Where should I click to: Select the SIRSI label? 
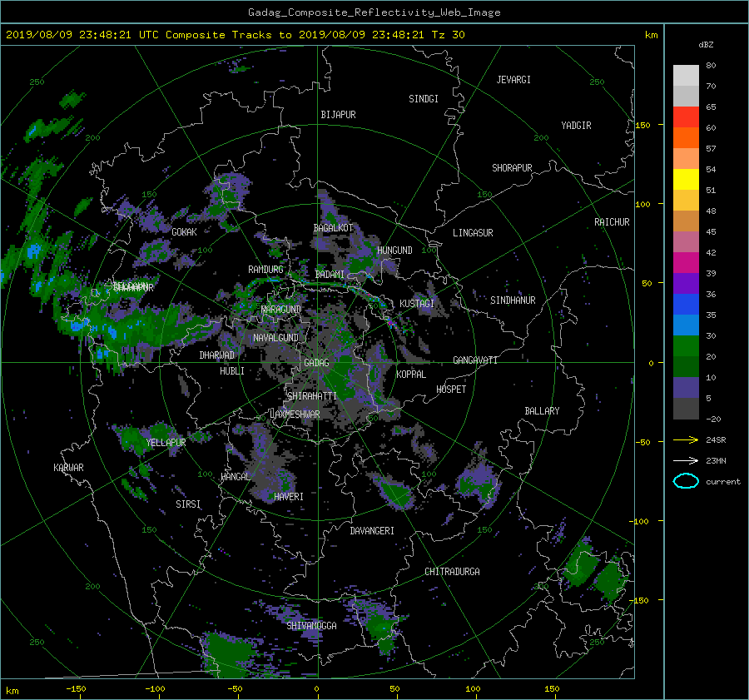pos(188,504)
